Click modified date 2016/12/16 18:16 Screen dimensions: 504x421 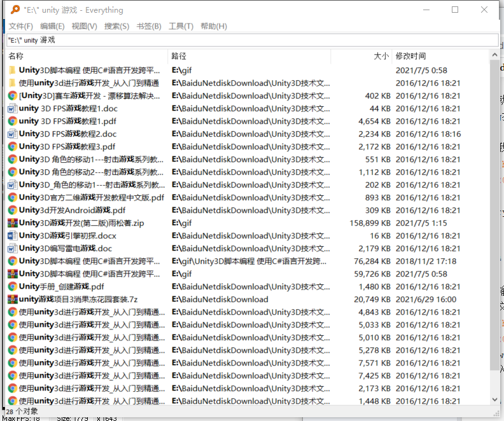[428, 134]
